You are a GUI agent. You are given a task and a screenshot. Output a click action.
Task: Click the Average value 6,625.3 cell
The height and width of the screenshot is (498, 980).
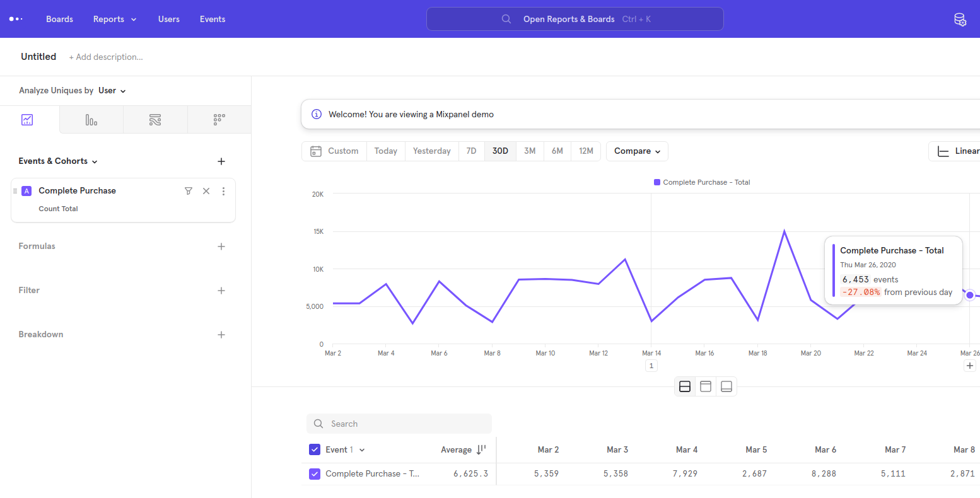(470, 474)
